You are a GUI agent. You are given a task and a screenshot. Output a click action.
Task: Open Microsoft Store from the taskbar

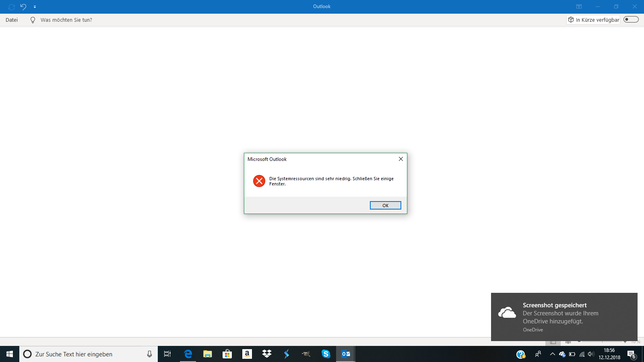tap(227, 354)
